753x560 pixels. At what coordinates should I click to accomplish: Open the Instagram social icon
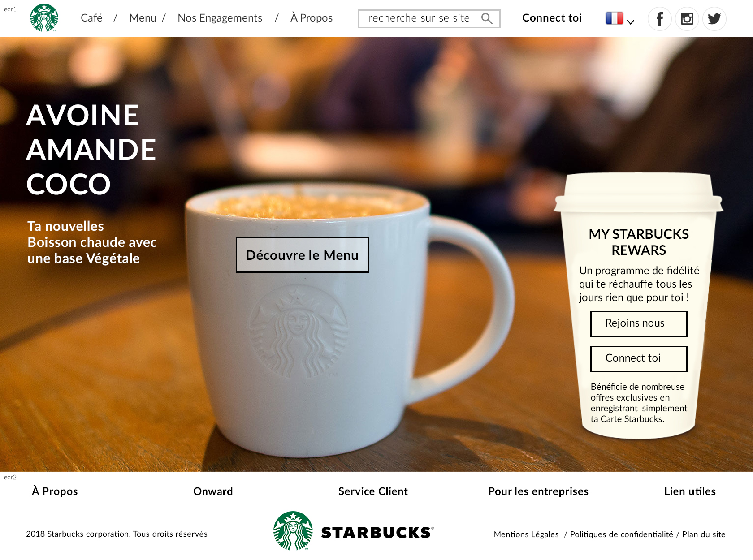[x=687, y=19]
